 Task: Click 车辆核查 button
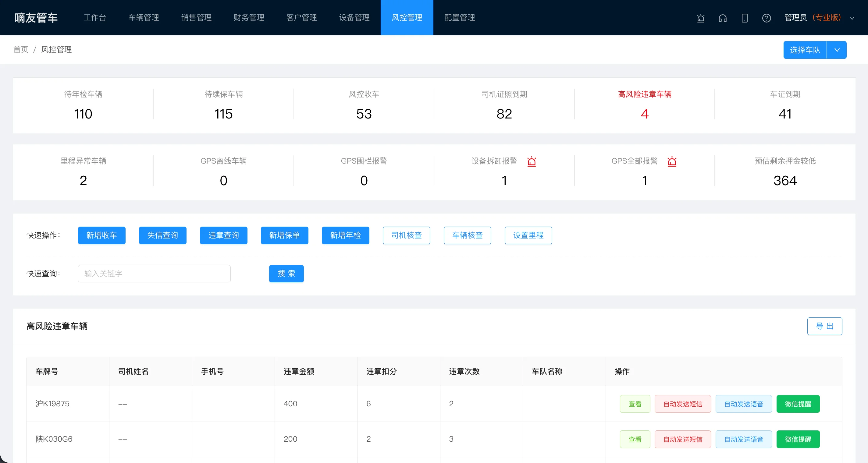467,235
